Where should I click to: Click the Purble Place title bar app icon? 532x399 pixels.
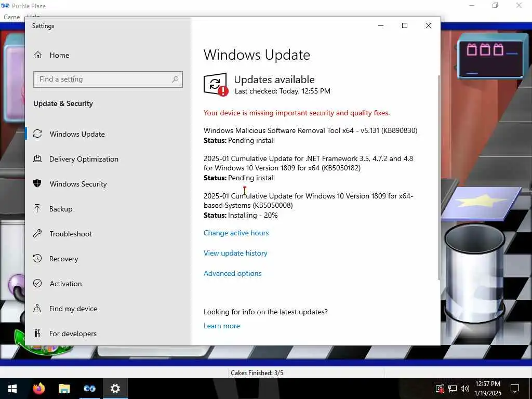pyautogui.click(x=5, y=6)
